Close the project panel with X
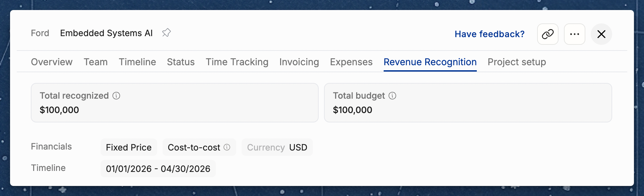 pyautogui.click(x=601, y=34)
